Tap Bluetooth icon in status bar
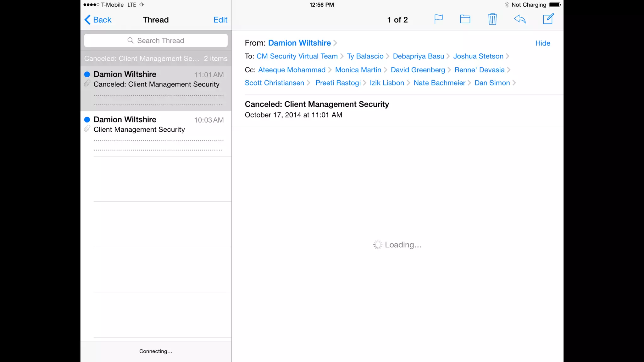This screenshot has height=362, width=644. pyautogui.click(x=507, y=5)
